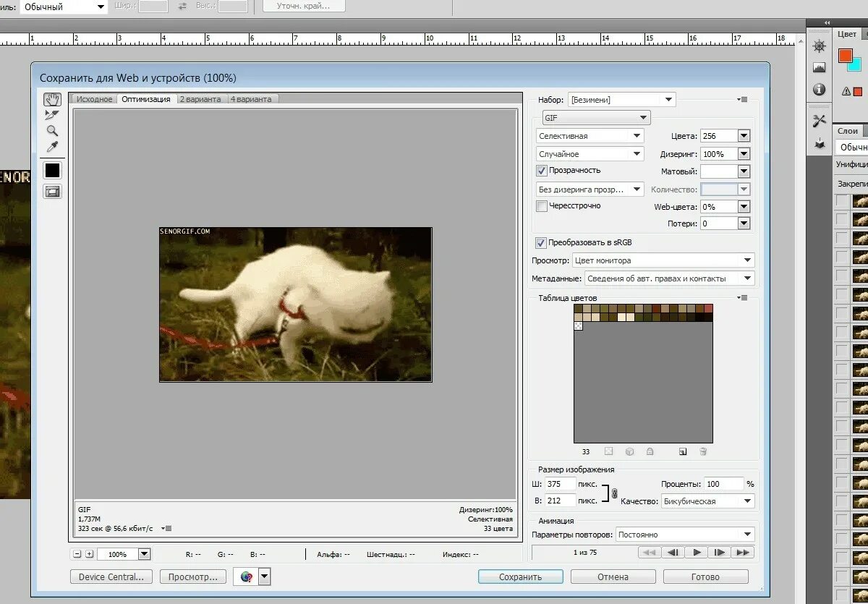Open the Параметры повторов looping dropdown
This screenshot has width=868, height=604.
(684, 535)
